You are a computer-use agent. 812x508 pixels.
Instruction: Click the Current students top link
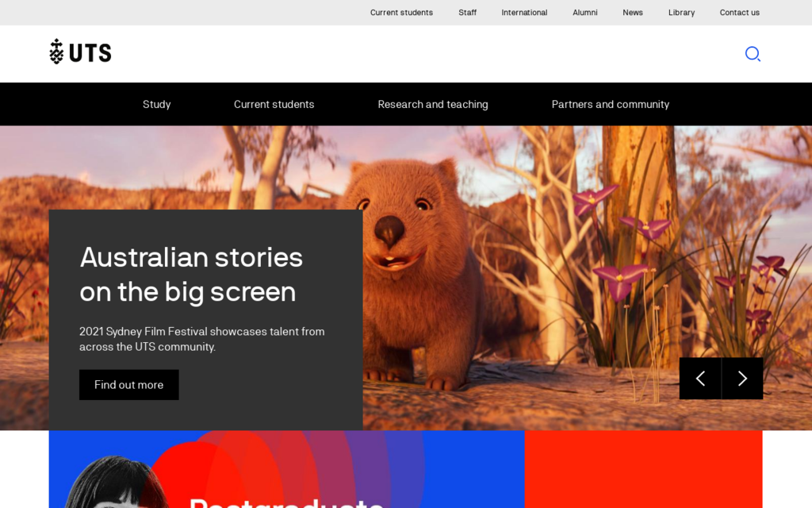pyautogui.click(x=401, y=12)
